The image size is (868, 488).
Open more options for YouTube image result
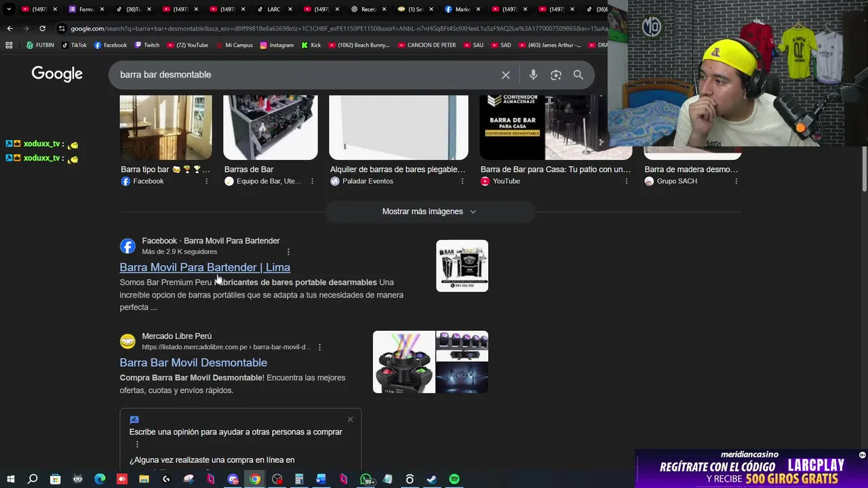(x=627, y=181)
